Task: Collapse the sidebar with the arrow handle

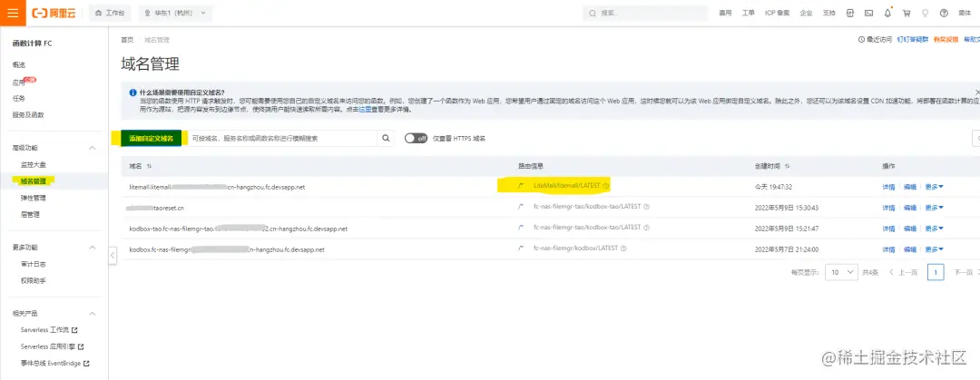Action: point(113,255)
